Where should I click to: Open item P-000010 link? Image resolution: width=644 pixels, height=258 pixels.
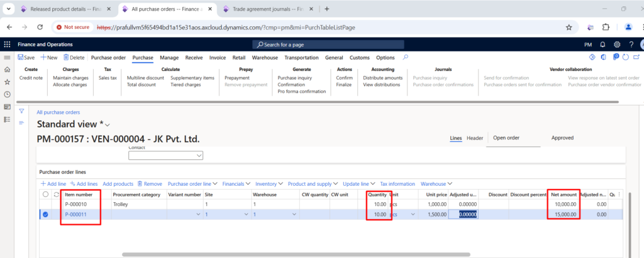[x=76, y=204]
